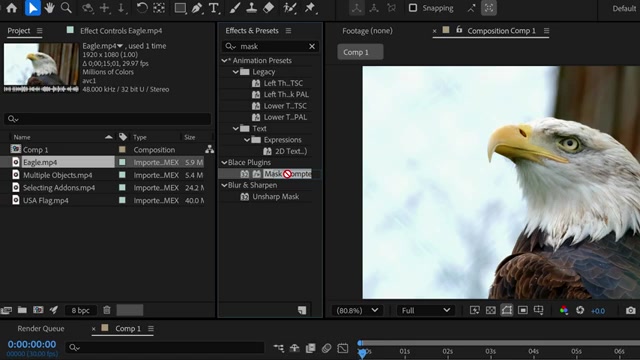The height and width of the screenshot is (360, 640).
Task: Select the Pen tool
Action: [x=197, y=8]
